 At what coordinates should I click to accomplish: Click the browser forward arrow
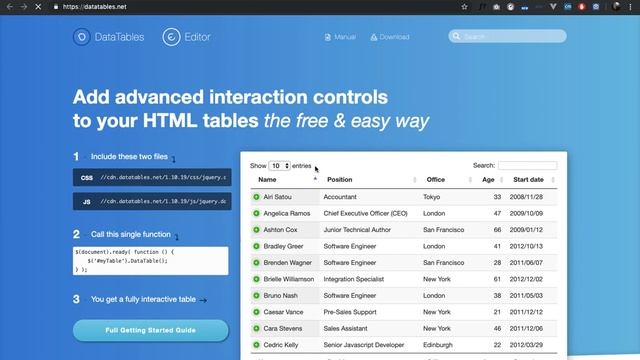tap(24, 7)
